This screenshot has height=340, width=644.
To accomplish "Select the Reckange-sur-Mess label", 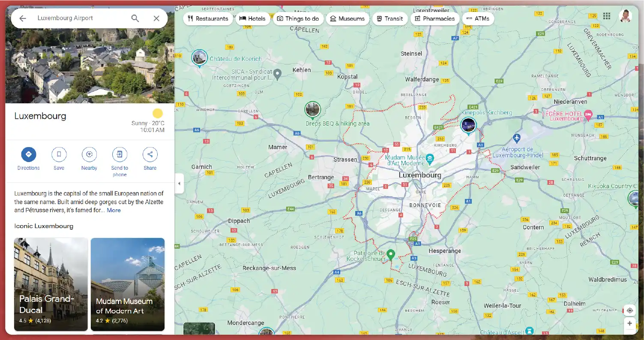I will click(x=269, y=268).
